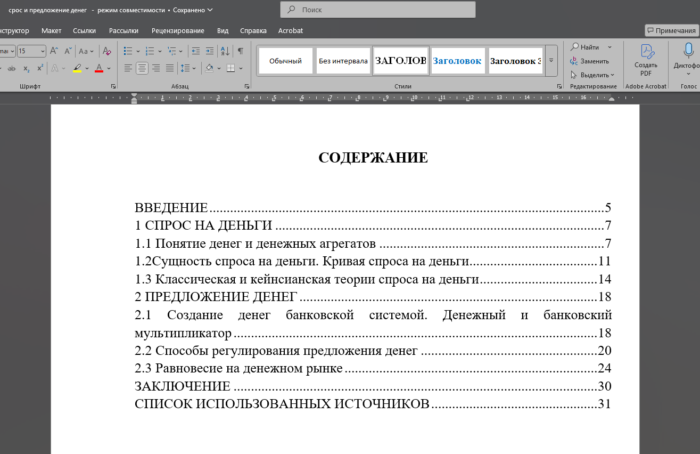Open the Acrobat tab
This screenshot has width=700, height=454.
(x=291, y=30)
